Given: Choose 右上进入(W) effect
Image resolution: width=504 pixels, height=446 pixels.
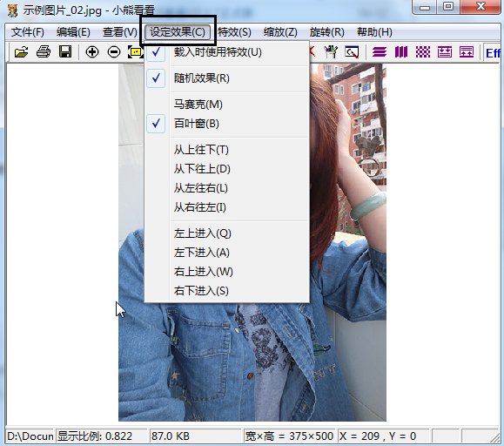Looking at the screenshot, I should (226, 272).
